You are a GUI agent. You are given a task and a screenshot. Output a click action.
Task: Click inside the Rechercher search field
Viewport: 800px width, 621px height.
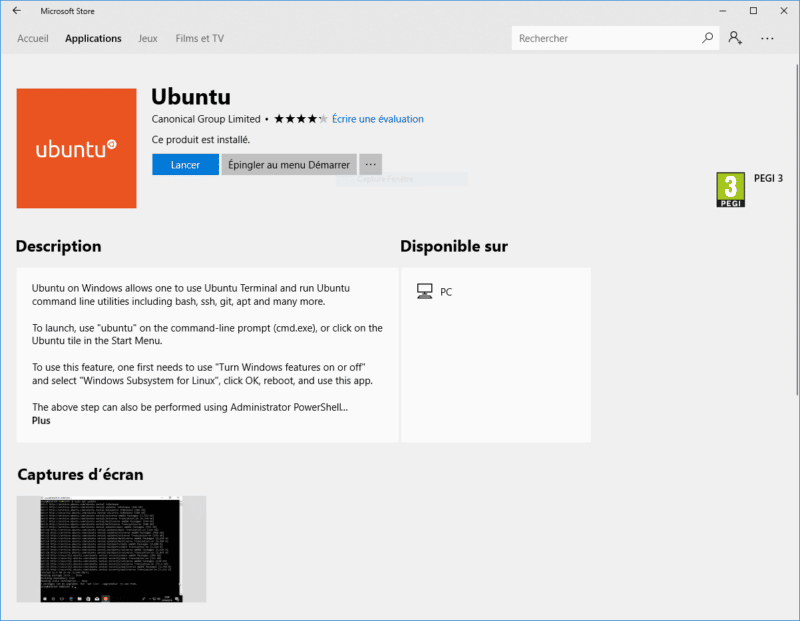tap(600, 38)
